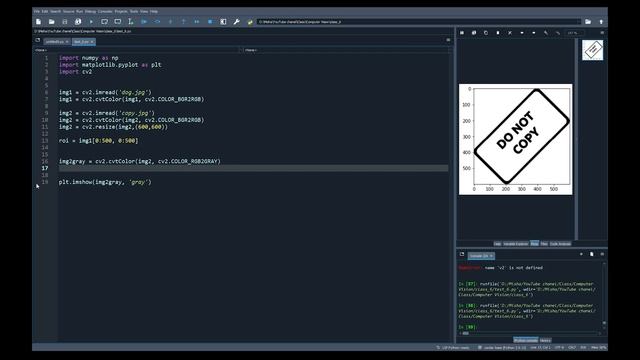
Task: Open the File menu
Action: [37, 11]
